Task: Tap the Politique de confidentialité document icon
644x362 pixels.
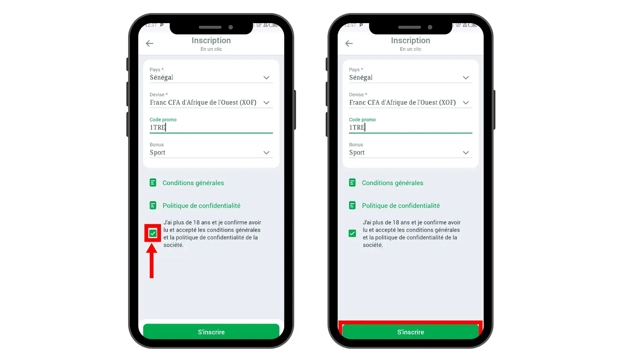Action: tap(153, 205)
